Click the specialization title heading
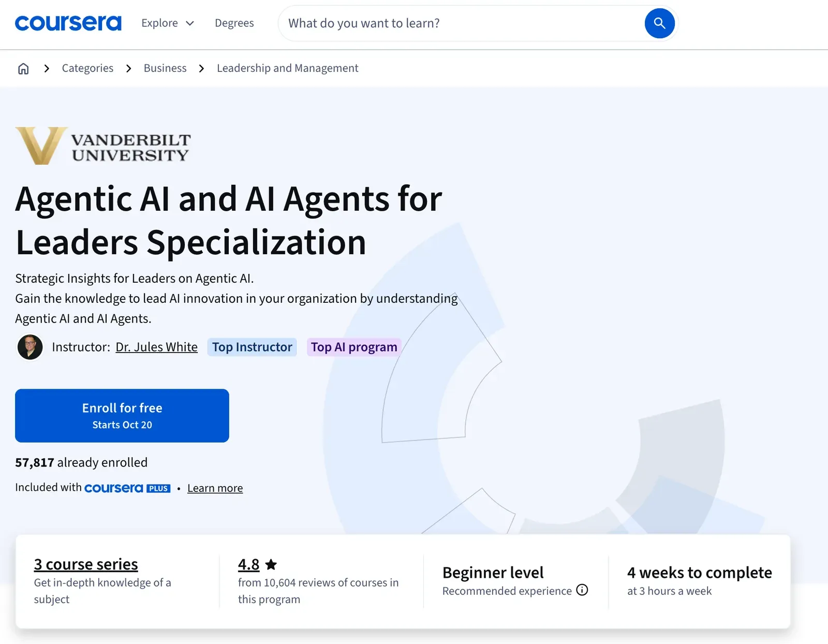 point(229,221)
